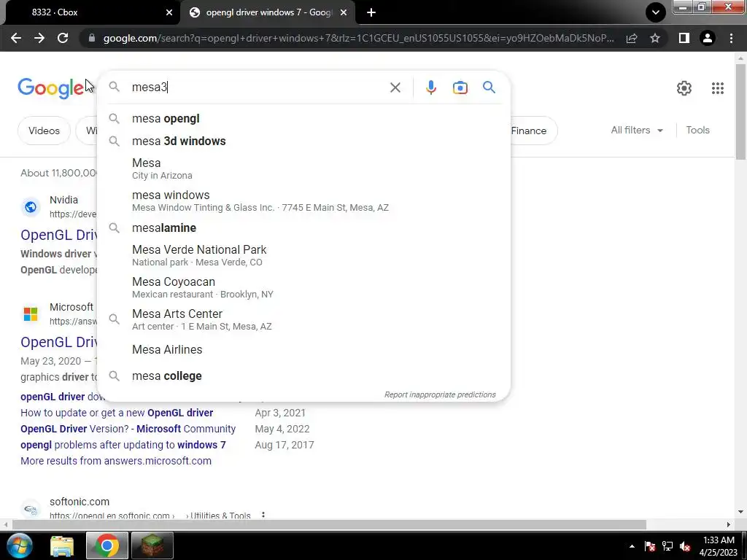Click the vertical page scrollbar thumb
The image size is (747, 560).
(740, 112)
